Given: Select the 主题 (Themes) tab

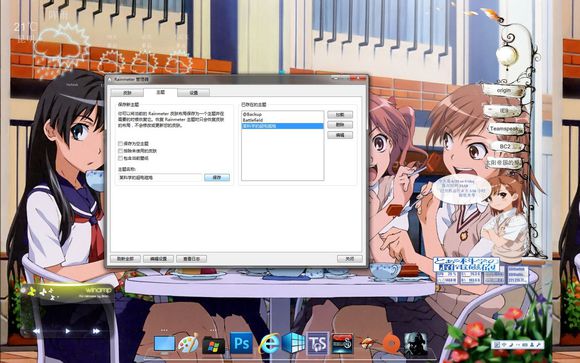Looking at the screenshot, I should coord(160,92).
